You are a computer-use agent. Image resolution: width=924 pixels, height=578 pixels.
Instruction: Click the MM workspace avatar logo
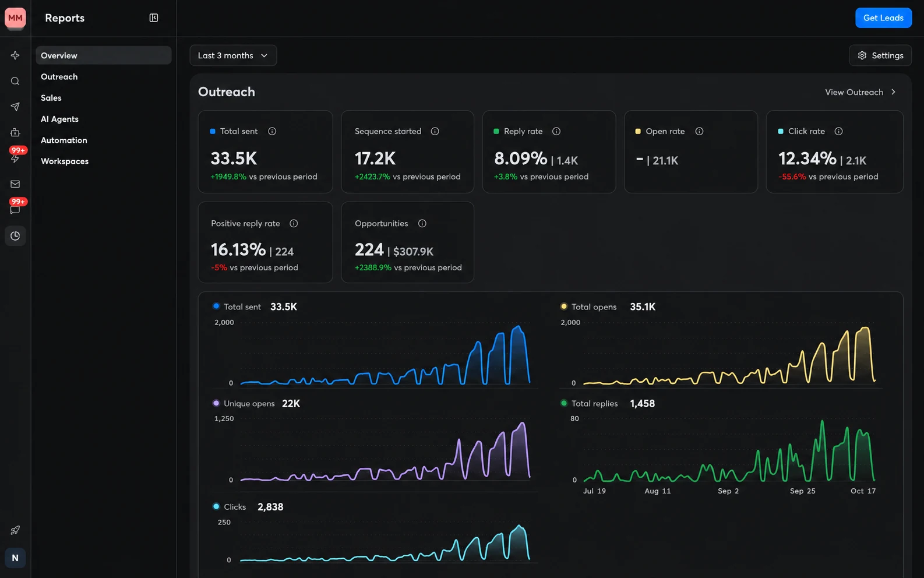(x=15, y=18)
